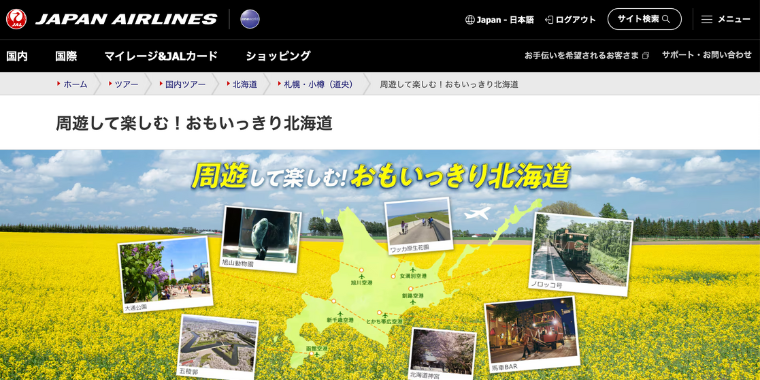Screen dimensions: 760x380
Task: Click the 五稜郭 photo thumbnail
Action: point(218,347)
